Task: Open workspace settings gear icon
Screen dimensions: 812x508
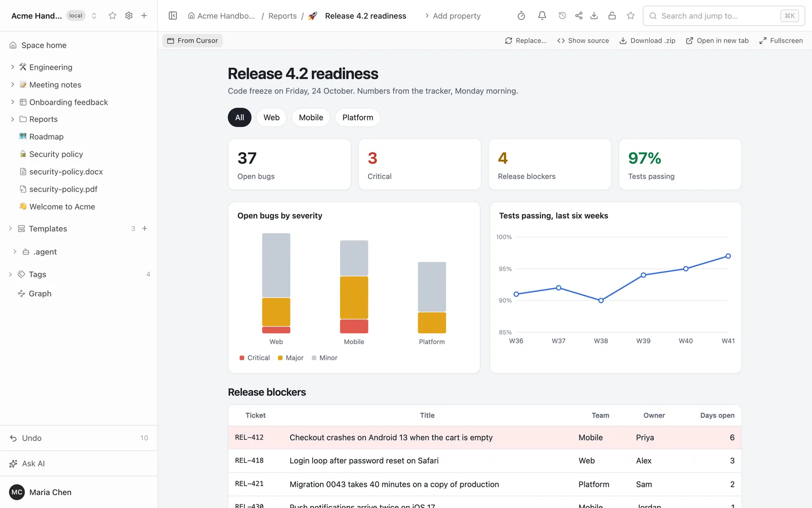Action: (x=129, y=16)
